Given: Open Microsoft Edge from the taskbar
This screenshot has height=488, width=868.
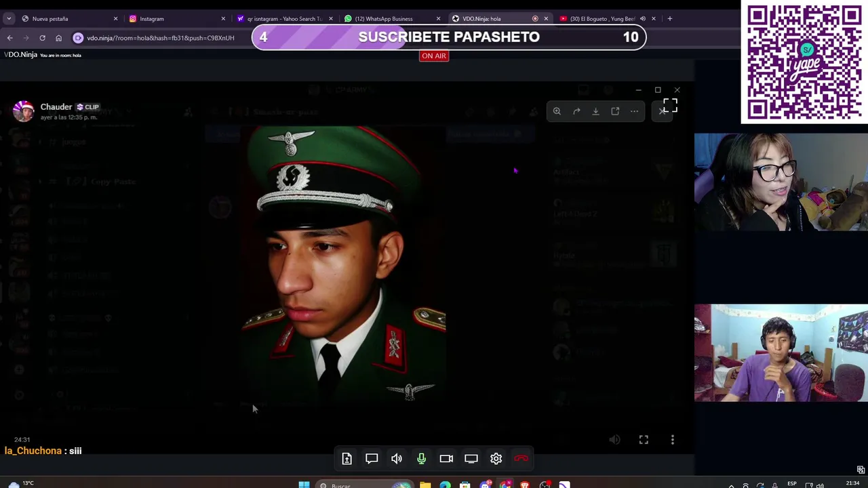Looking at the screenshot, I should pyautogui.click(x=445, y=485).
